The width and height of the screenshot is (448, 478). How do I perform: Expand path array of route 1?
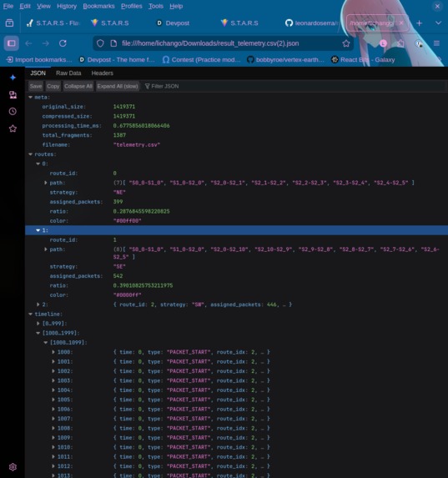46,249
